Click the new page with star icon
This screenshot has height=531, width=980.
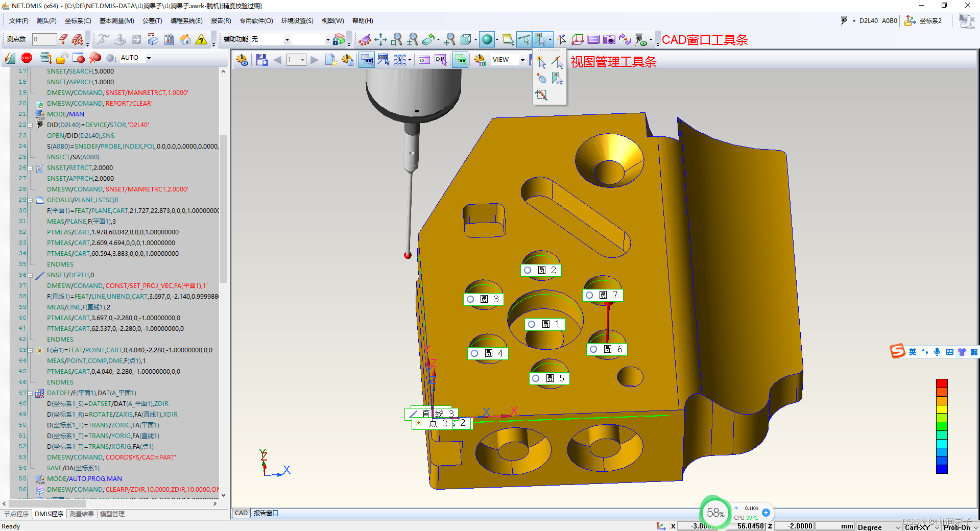tap(331, 60)
